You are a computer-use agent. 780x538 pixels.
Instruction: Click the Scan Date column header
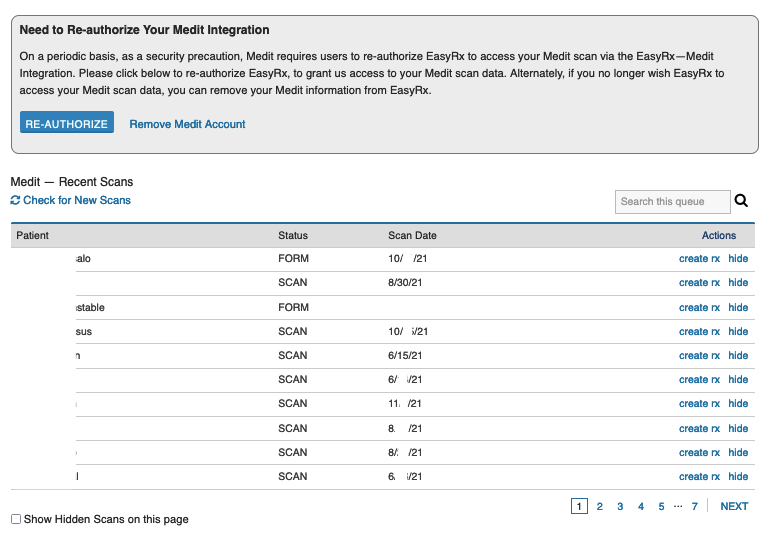click(412, 235)
